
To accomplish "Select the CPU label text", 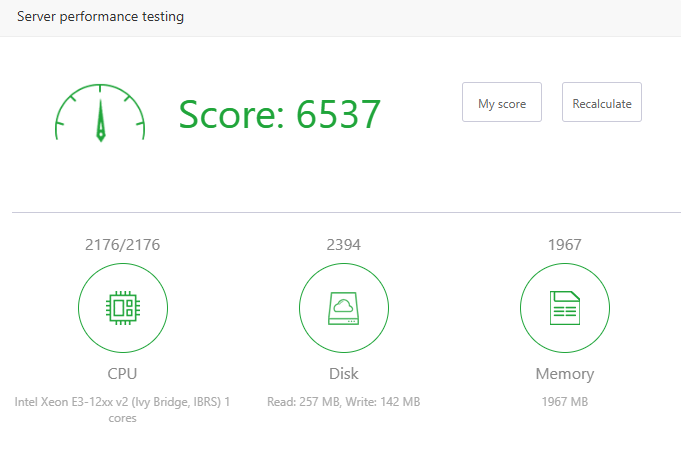I will pos(123,374).
